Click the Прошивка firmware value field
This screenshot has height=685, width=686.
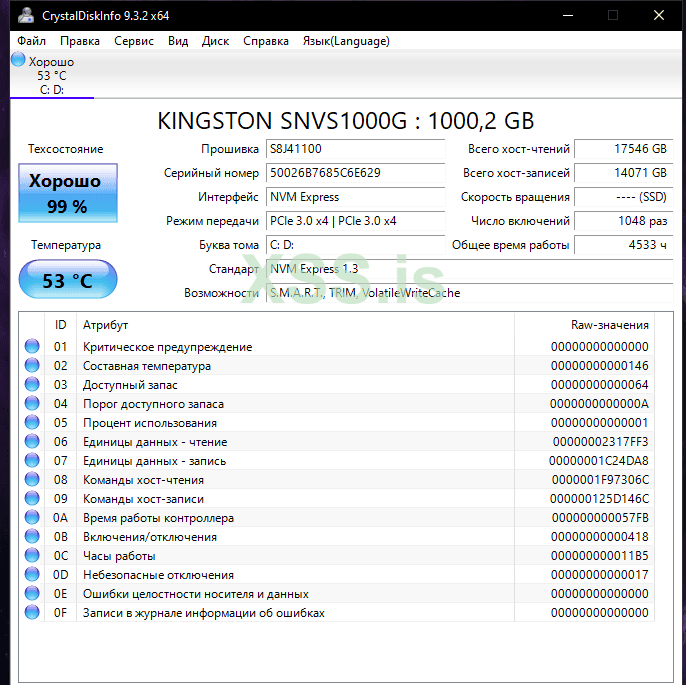(x=355, y=149)
